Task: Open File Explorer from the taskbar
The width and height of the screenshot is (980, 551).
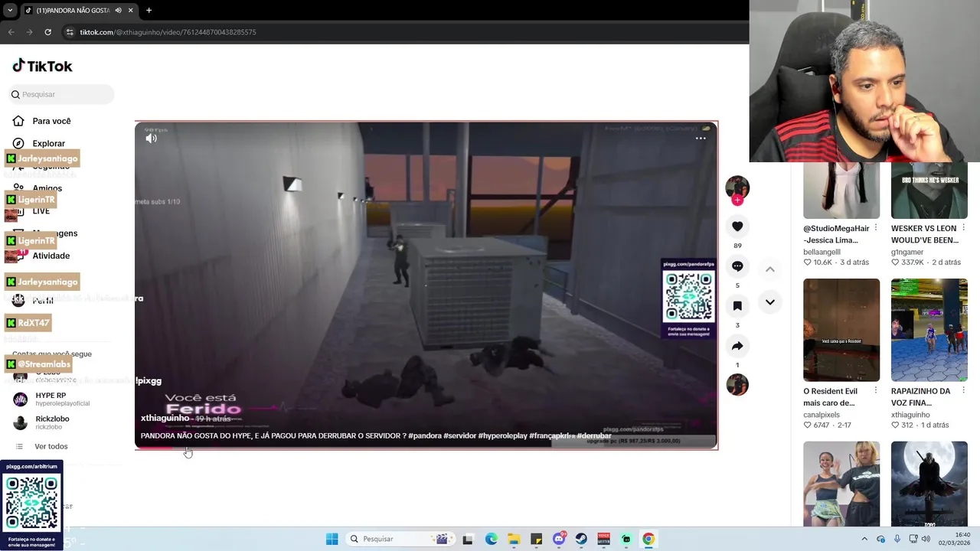Action: point(514,539)
